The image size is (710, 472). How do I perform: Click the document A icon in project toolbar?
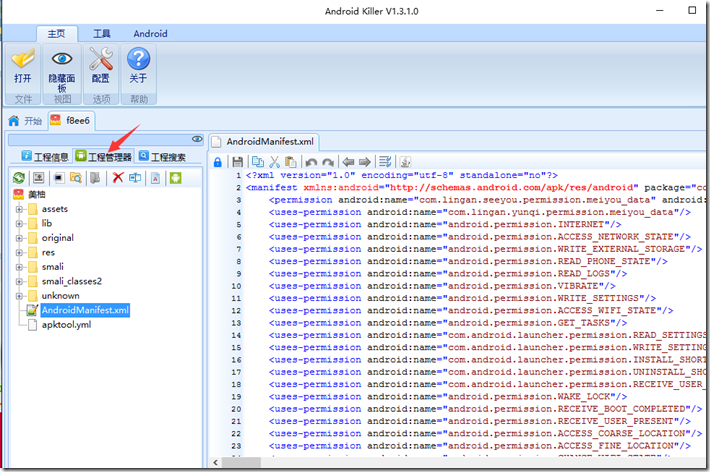click(155, 178)
